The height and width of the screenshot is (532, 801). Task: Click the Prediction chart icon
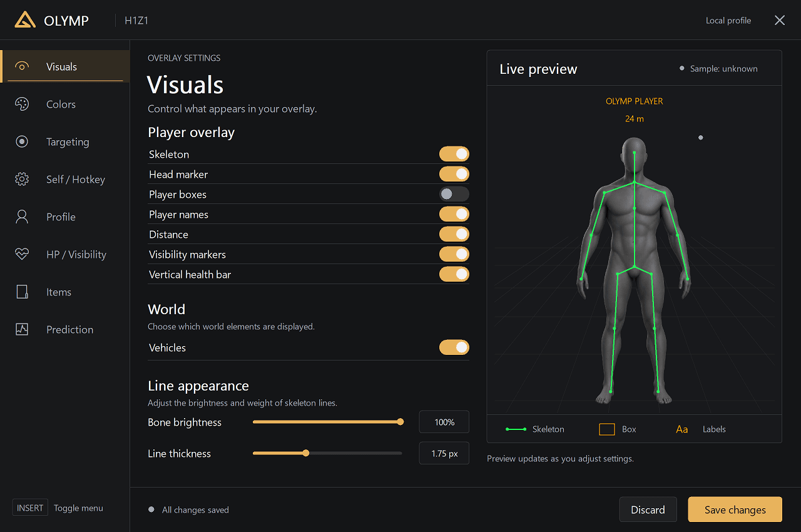22,329
